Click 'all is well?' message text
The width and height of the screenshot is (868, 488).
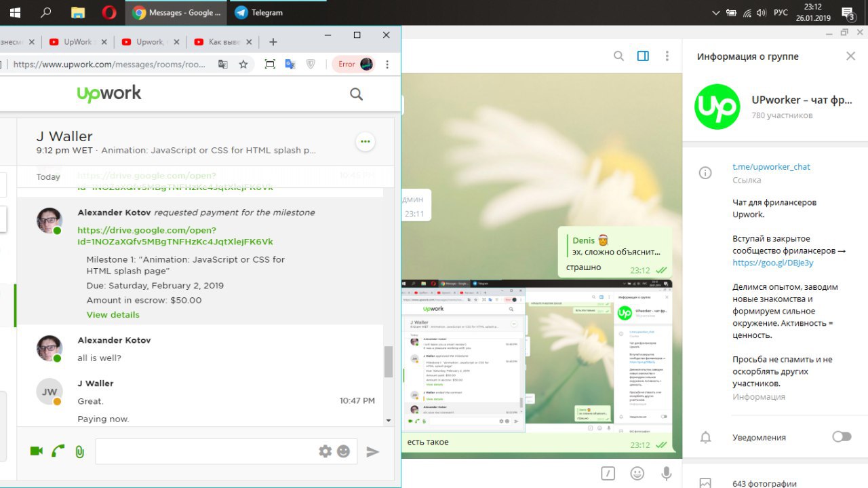coord(99,358)
